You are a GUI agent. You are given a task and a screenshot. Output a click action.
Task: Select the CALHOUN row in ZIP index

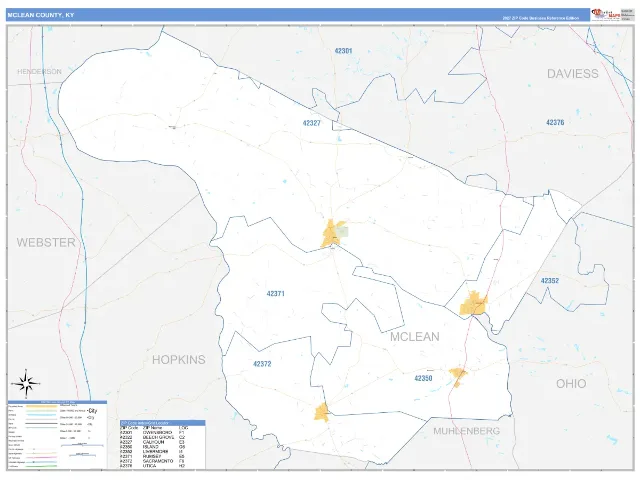click(162, 442)
